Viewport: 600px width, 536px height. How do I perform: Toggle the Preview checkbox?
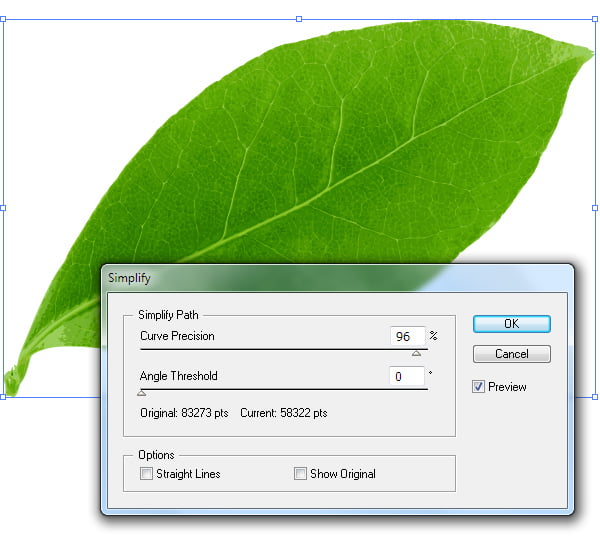tap(478, 386)
